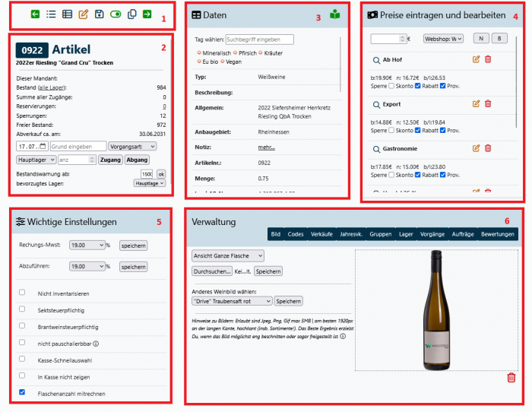Go to previous article with green left arrow
This screenshot has width=532, height=412.
[x=35, y=14]
